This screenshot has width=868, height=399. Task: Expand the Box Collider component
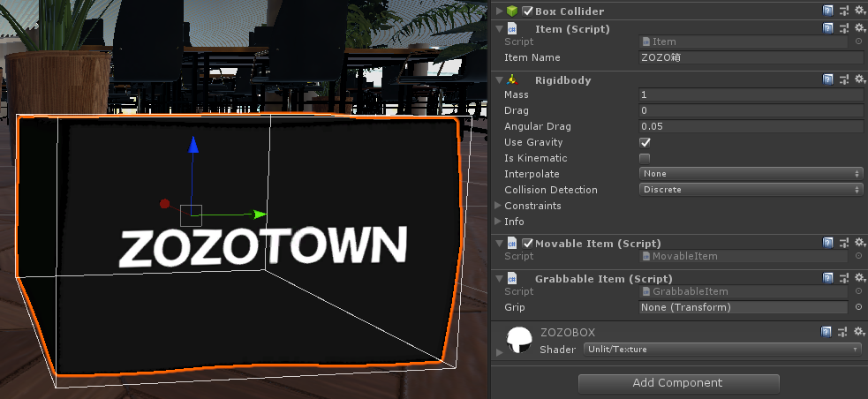point(500,11)
